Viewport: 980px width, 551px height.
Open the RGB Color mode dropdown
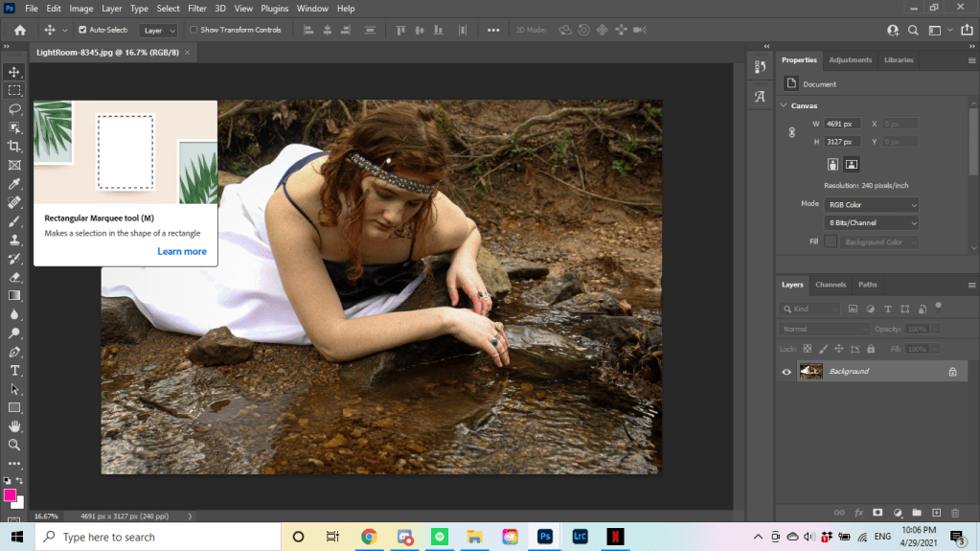pos(872,204)
